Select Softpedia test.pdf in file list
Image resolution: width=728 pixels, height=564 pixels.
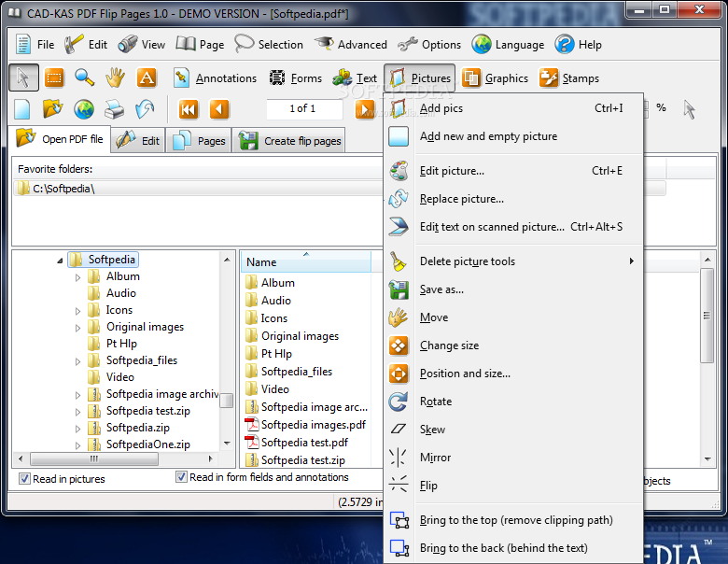pos(297,443)
